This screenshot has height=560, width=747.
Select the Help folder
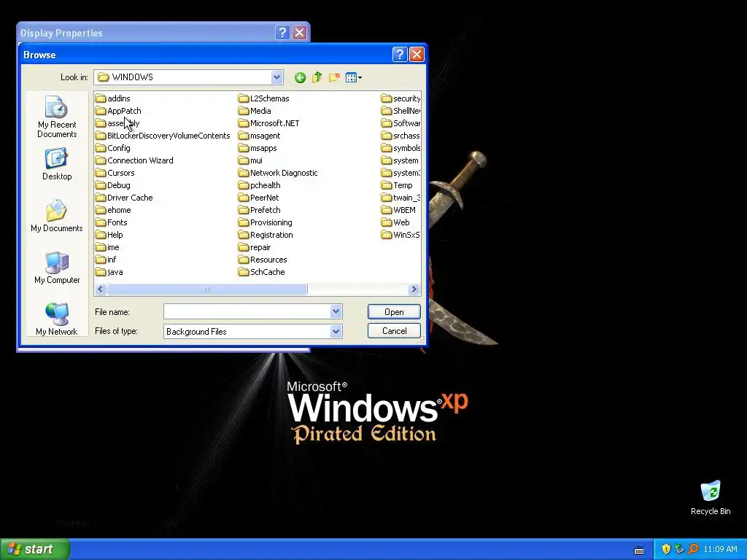coord(109,235)
